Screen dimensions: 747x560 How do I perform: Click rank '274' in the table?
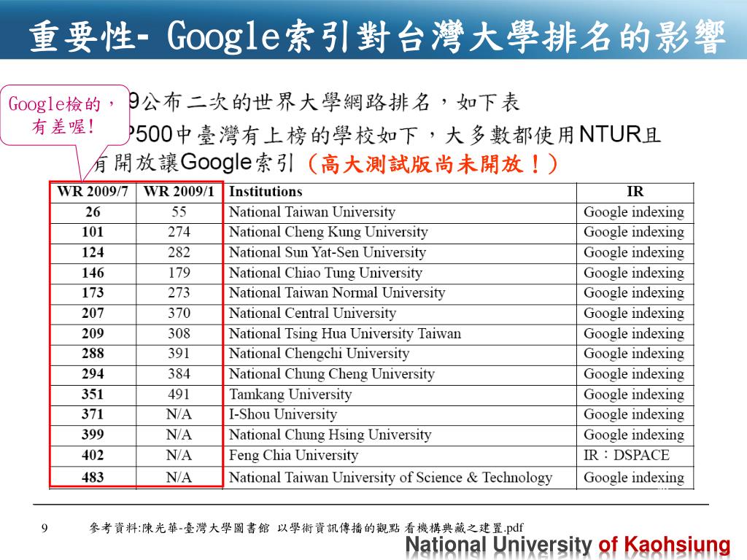pyautogui.click(x=179, y=233)
